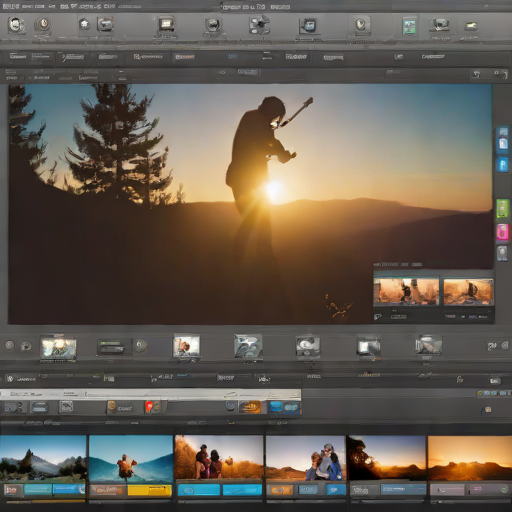Click the yellow button under the surfer clip

click(x=149, y=490)
